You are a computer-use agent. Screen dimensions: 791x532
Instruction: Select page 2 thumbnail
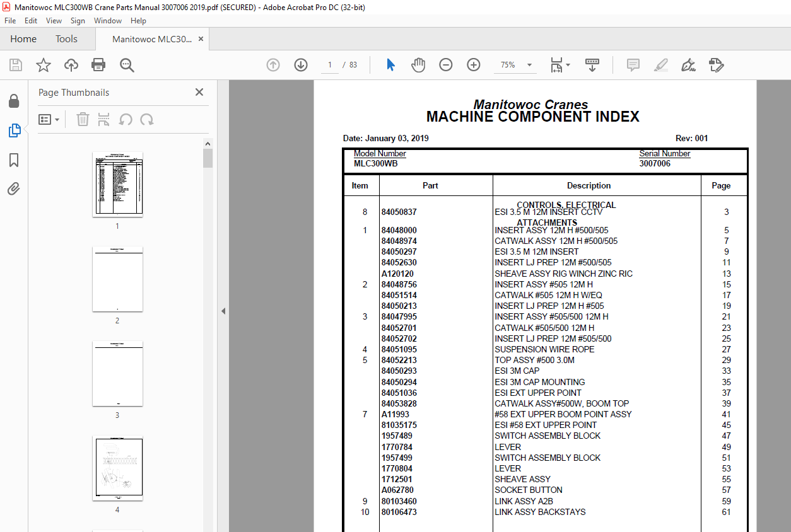pyautogui.click(x=117, y=279)
